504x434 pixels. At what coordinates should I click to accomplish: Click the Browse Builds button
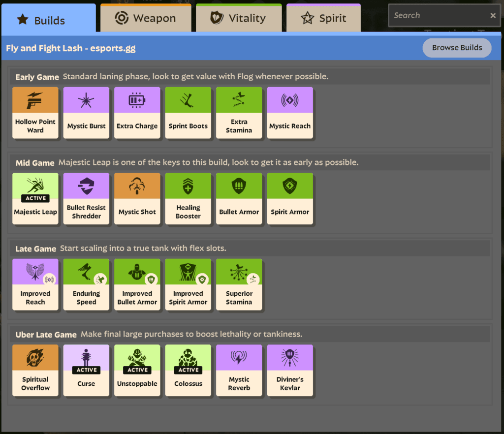(457, 48)
